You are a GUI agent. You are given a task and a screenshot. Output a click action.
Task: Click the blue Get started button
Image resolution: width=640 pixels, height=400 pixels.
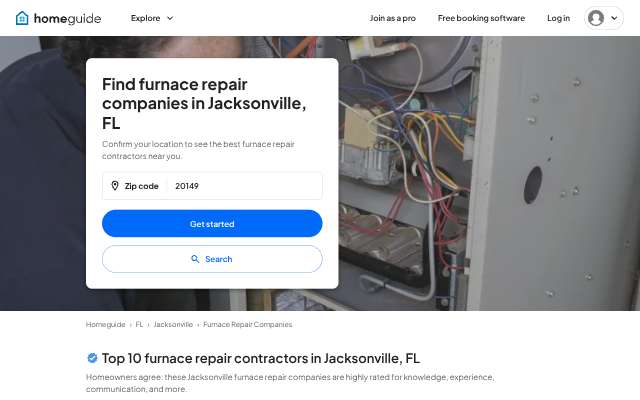212,224
